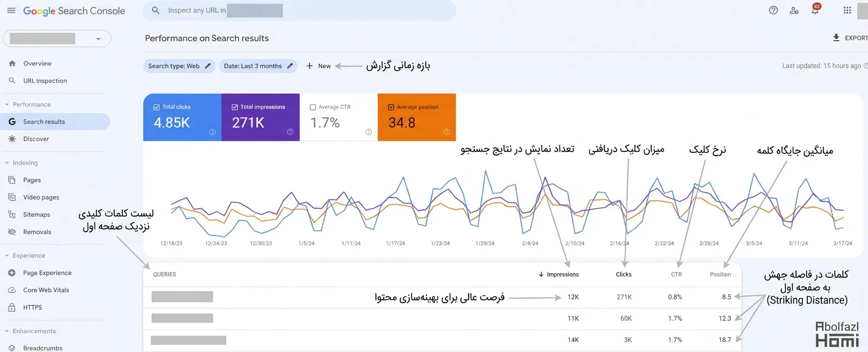Screen dimensions: 868x352
Task: Select the purple Total impressions card
Action: 261,118
